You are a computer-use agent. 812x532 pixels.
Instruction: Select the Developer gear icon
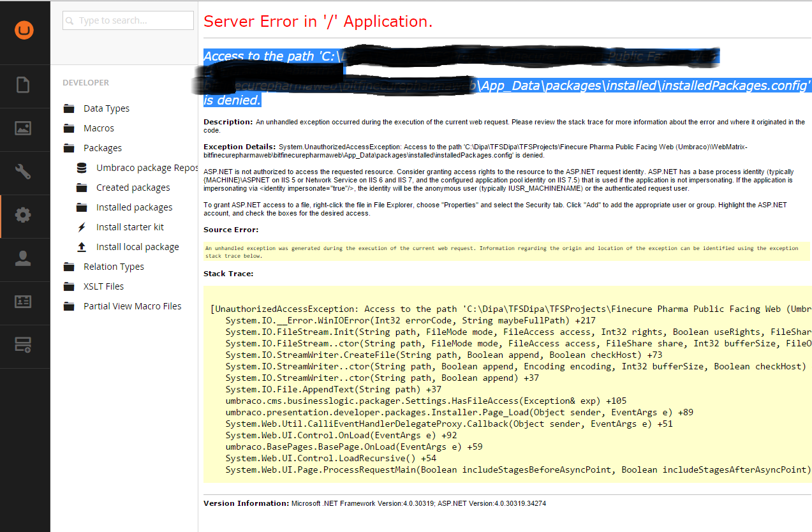[23, 215]
